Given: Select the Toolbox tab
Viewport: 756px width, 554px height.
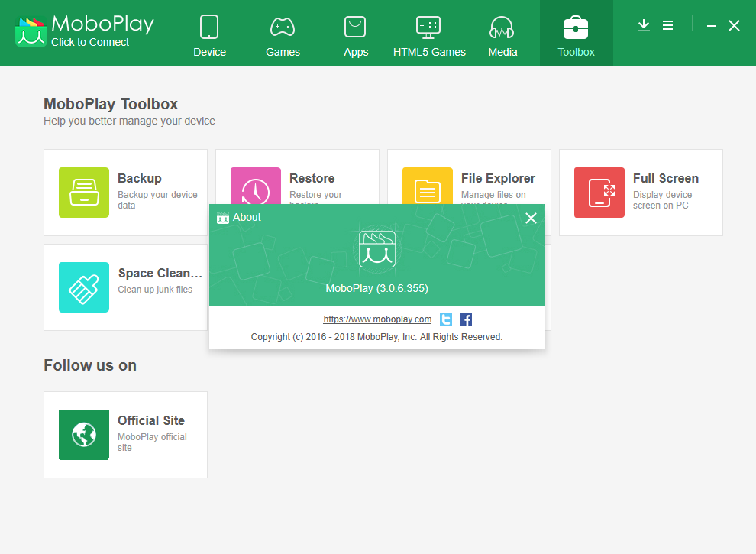Looking at the screenshot, I should 576,34.
